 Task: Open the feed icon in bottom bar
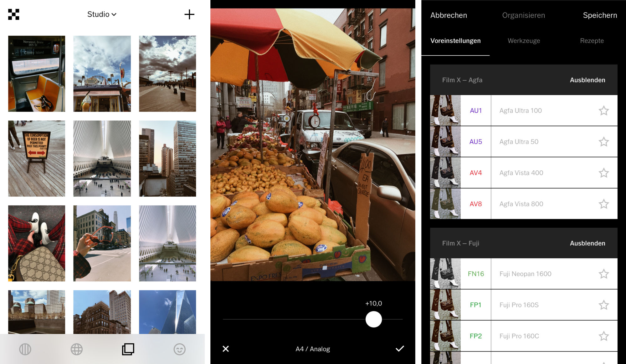(25, 349)
